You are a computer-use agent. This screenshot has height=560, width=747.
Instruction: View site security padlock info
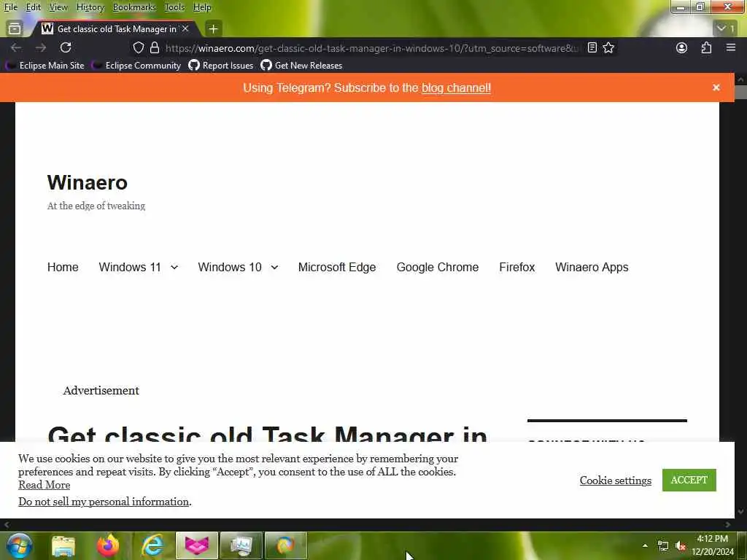click(x=155, y=47)
